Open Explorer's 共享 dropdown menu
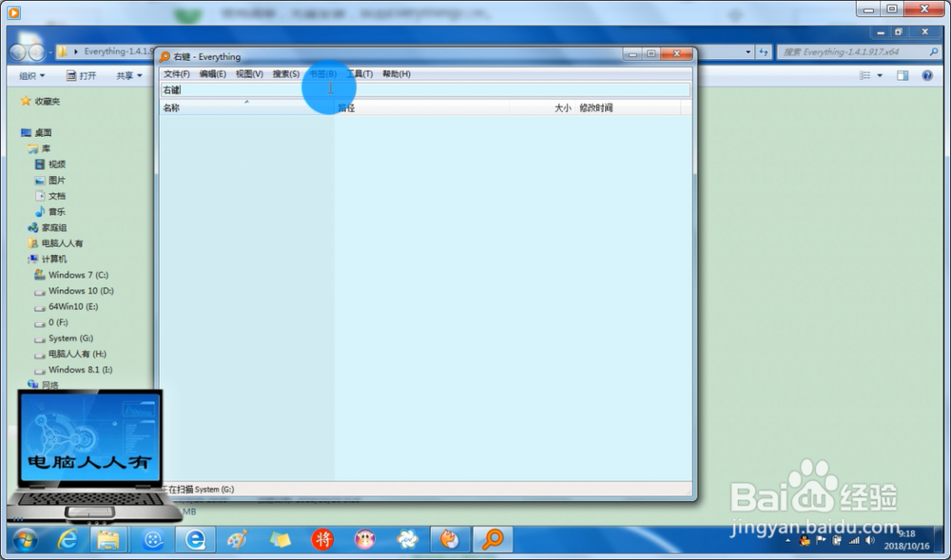 129,76
